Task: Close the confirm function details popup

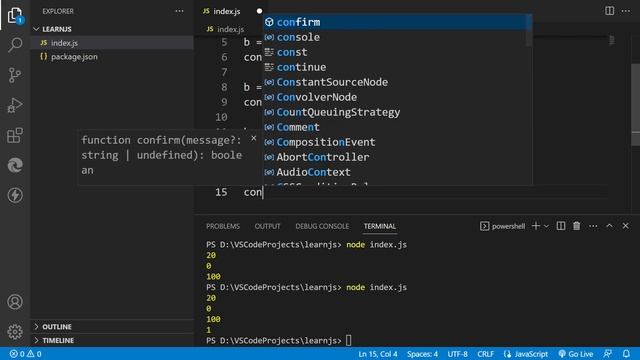Action: tap(253, 138)
